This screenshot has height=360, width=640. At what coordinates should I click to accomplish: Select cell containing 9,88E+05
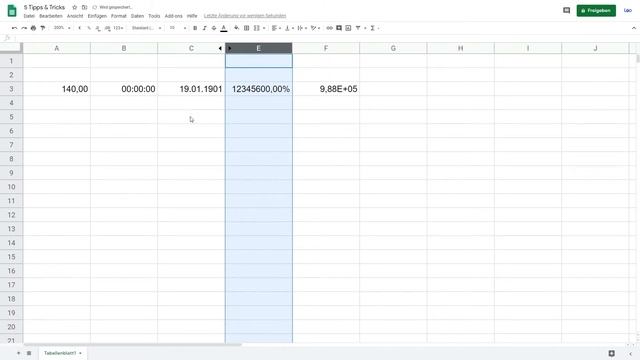326,89
